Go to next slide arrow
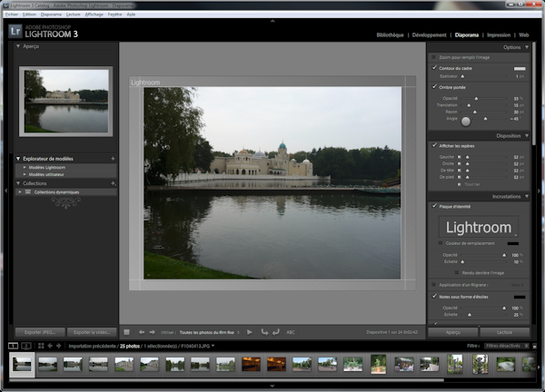The height and width of the screenshot is (392, 545). tap(153, 333)
